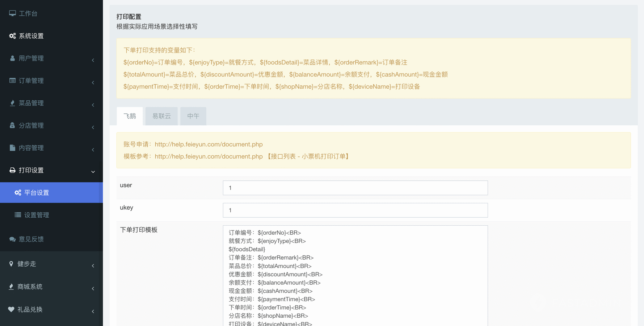This screenshot has height=326, width=644.
Task: Open the 账号申请 feieyun help link
Action: (x=209, y=145)
